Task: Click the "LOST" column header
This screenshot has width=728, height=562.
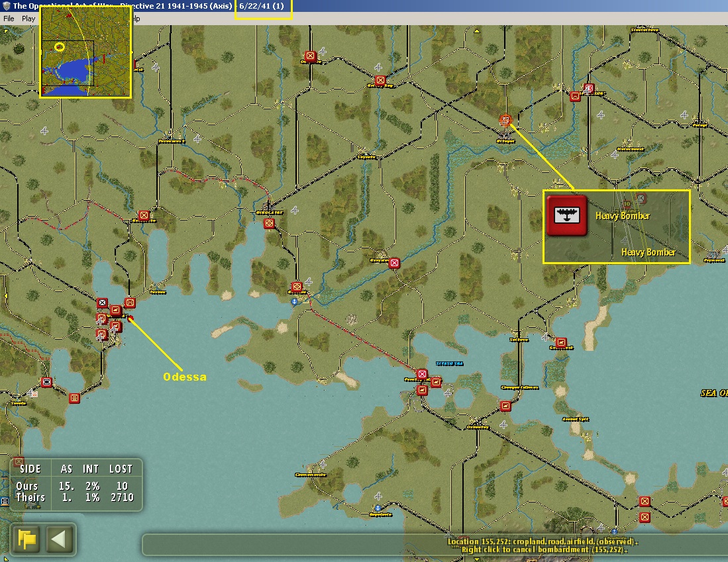Action: click(121, 469)
